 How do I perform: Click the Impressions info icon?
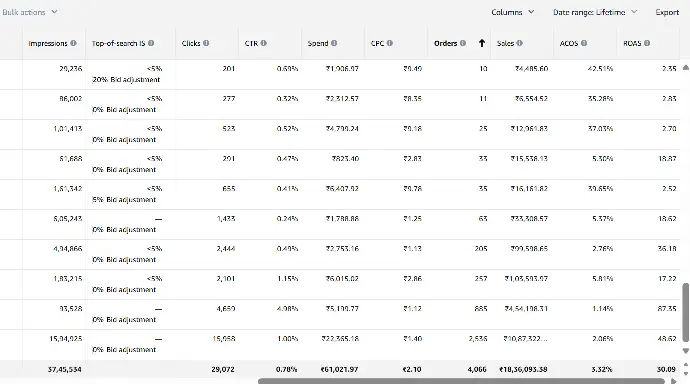point(73,43)
